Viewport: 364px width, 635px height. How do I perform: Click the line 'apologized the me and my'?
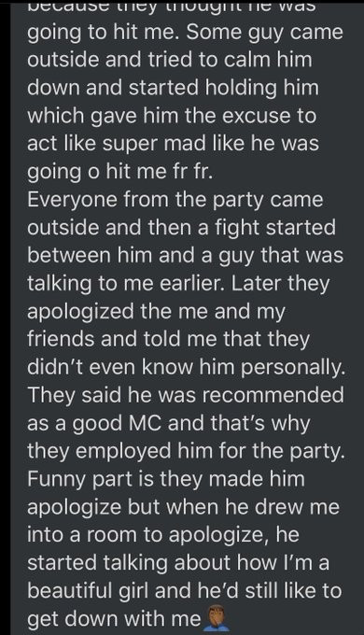point(156,311)
